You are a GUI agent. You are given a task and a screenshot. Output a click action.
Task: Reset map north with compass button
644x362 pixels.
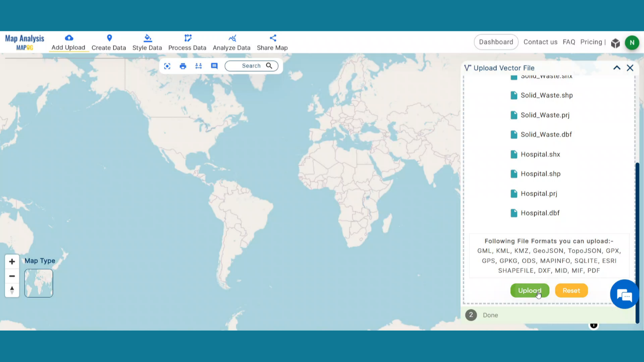[12, 290]
